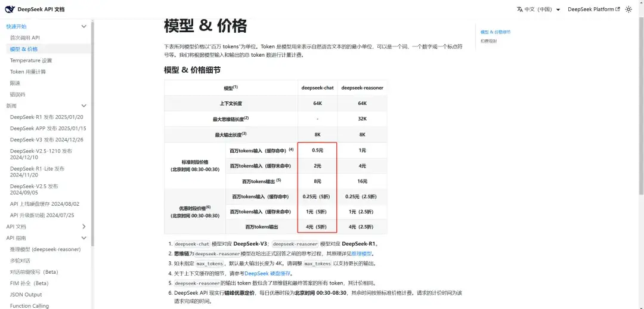Open Token 用量计算 page

click(28, 72)
